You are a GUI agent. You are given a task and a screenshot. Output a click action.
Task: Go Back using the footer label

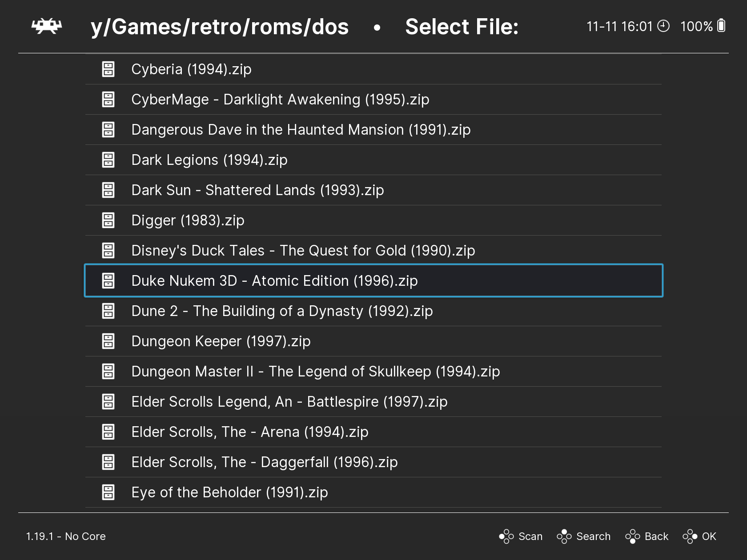[x=656, y=536]
